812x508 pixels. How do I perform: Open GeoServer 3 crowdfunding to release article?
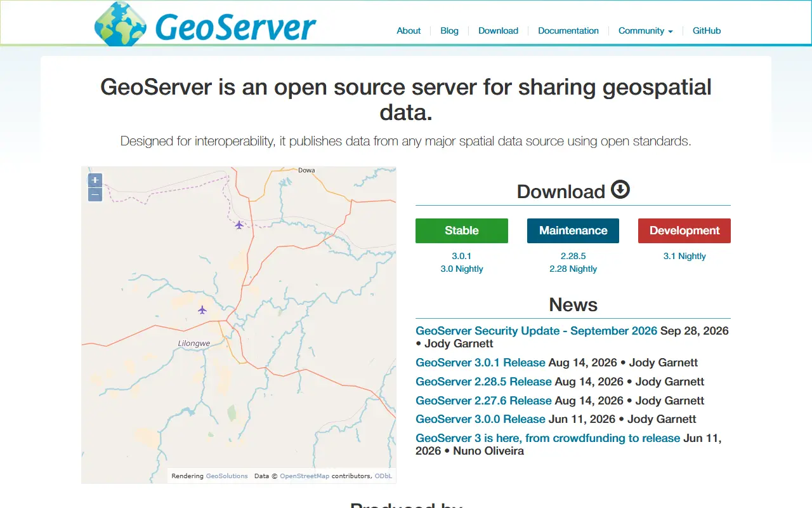(547, 438)
